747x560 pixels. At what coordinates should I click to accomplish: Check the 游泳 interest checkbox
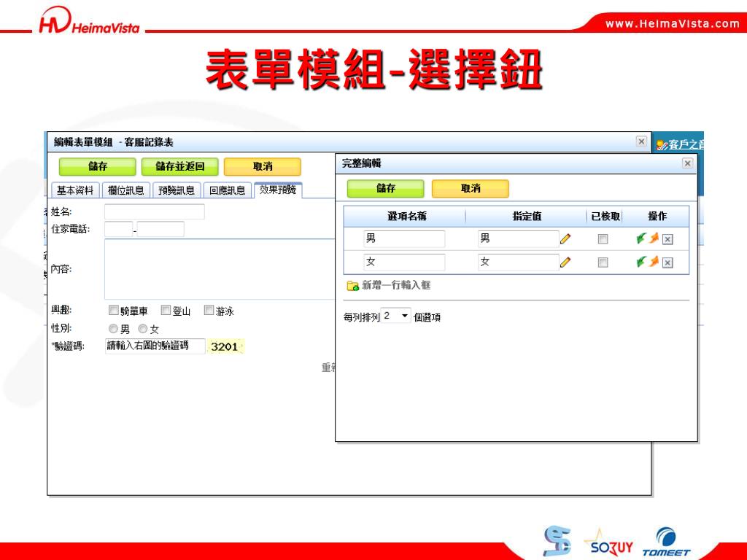pos(209,311)
